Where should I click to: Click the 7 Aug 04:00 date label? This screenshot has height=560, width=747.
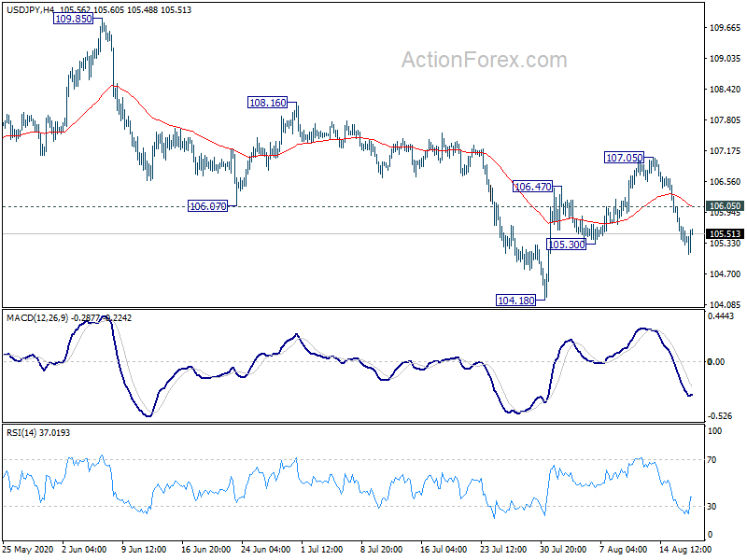pyautogui.click(x=623, y=549)
